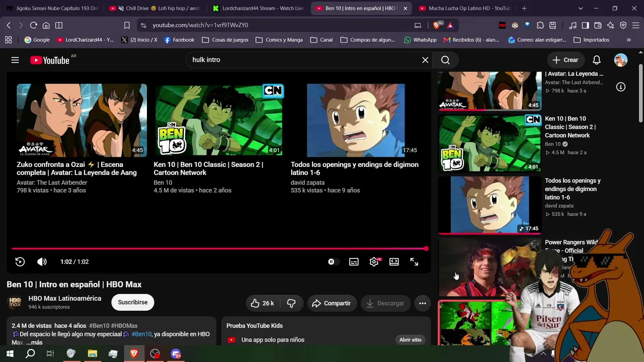Switch to the Chill Drive Lofi hip hop tab
This screenshot has height=362, width=644.
(x=155, y=9)
